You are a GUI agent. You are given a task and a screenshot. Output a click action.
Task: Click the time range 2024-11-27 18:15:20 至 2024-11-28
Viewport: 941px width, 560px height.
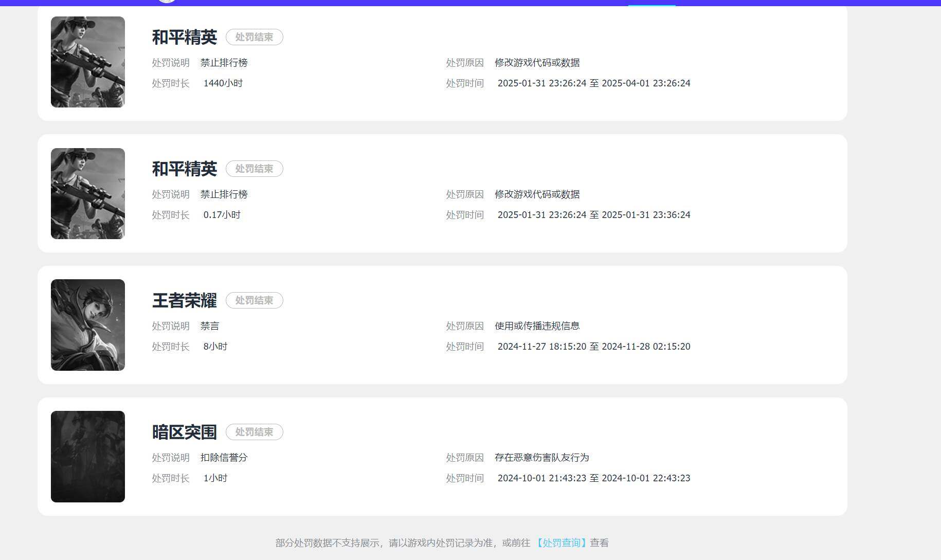[x=594, y=347]
